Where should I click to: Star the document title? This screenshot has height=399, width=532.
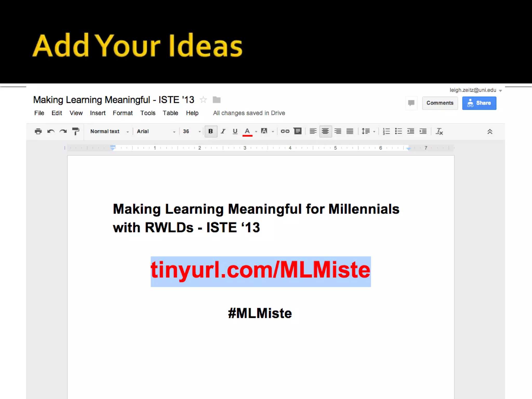[203, 100]
